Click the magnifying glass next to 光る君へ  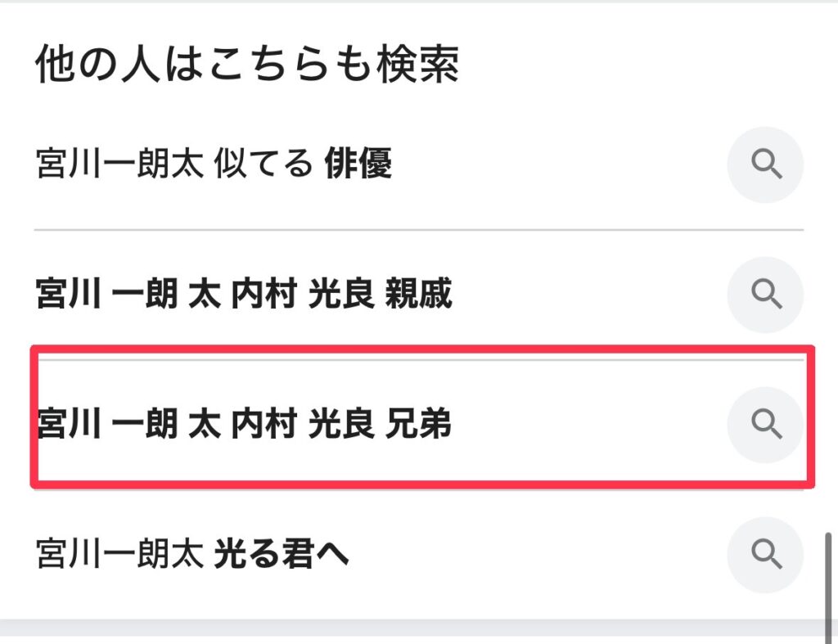point(765,554)
